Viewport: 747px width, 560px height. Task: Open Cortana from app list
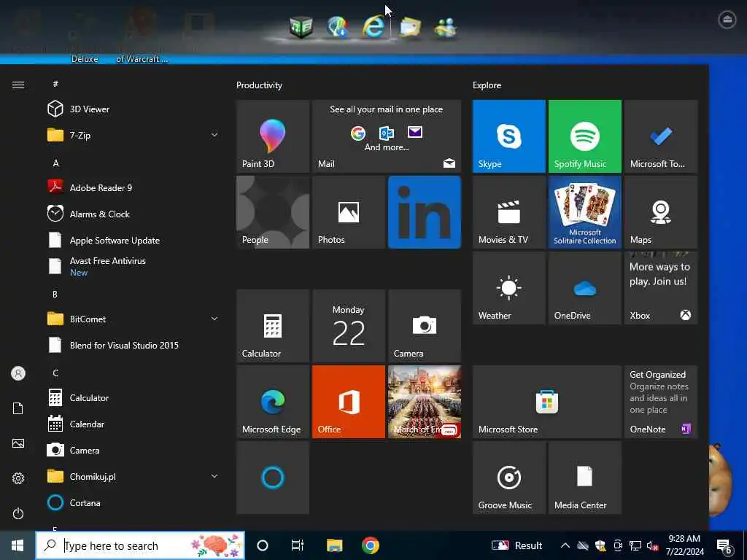click(133, 503)
